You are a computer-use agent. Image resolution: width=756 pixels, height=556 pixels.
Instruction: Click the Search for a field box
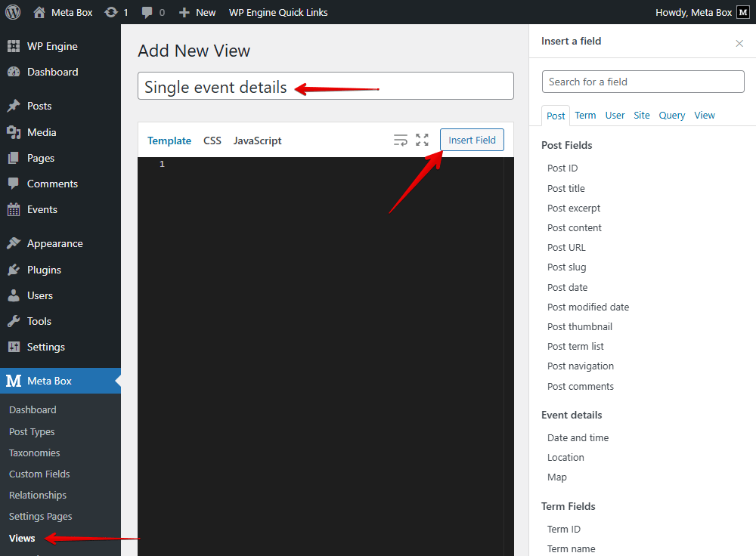tap(643, 82)
